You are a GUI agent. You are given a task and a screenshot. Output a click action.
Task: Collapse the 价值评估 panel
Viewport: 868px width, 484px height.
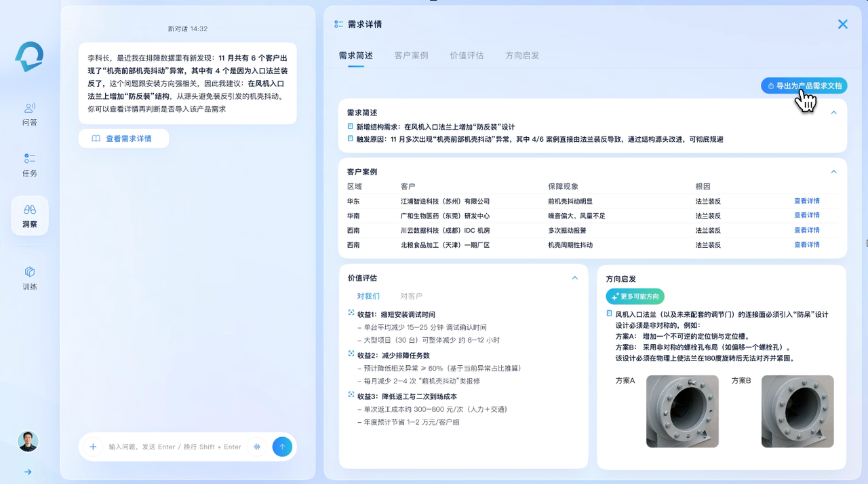point(574,278)
